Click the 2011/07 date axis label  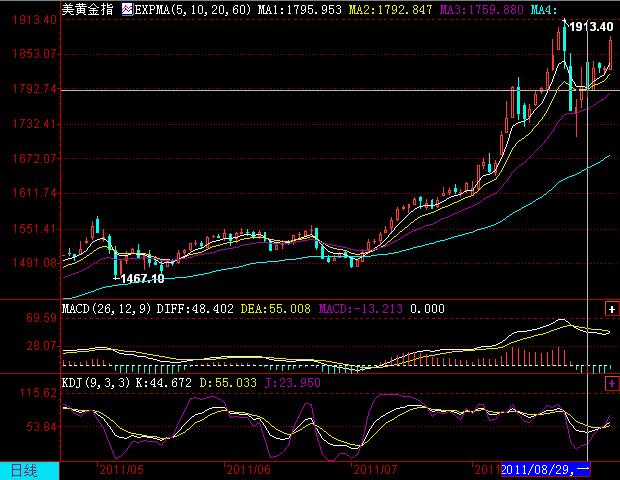[375, 470]
